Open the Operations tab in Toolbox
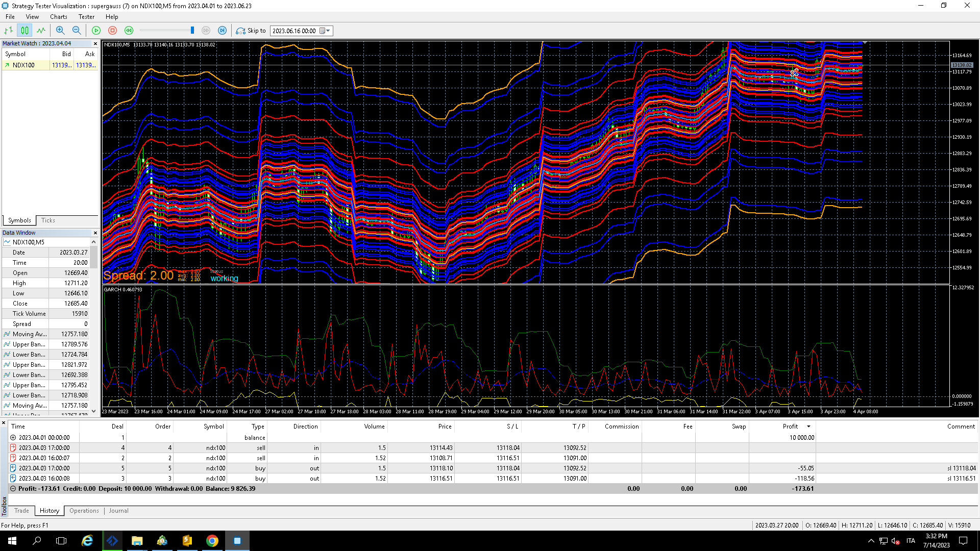 (84, 511)
